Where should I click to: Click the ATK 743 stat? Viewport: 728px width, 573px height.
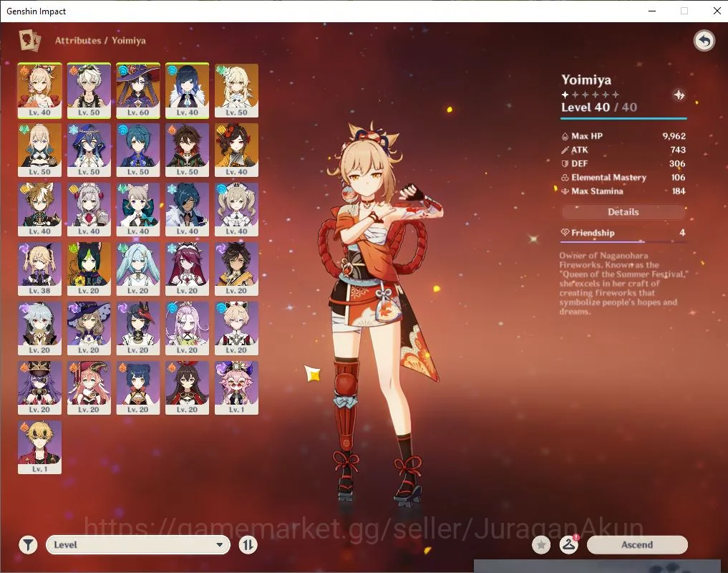623,150
